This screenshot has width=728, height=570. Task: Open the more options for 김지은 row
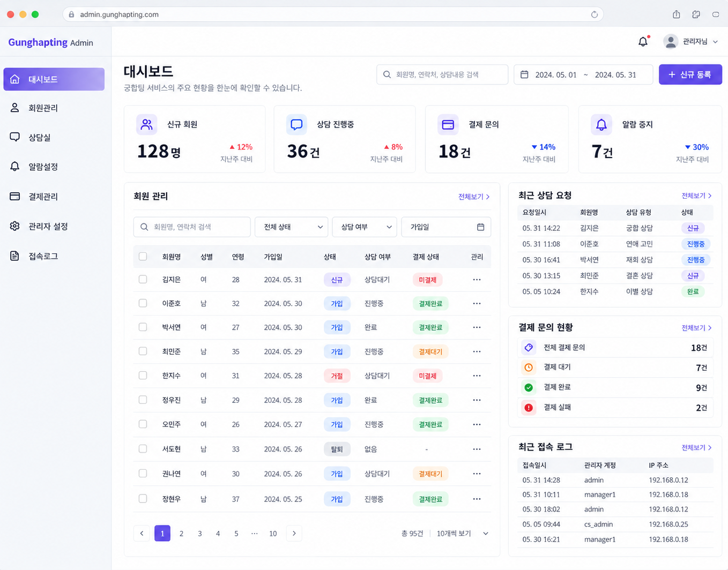coord(477,280)
